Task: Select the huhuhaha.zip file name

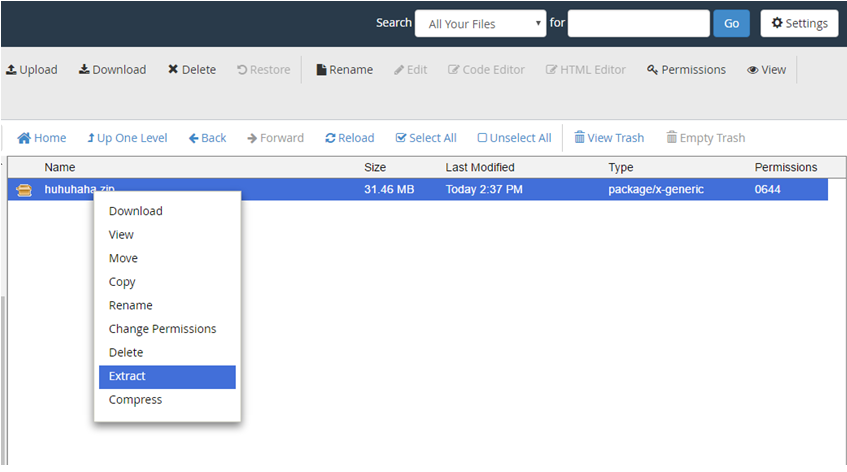Action: [79, 190]
